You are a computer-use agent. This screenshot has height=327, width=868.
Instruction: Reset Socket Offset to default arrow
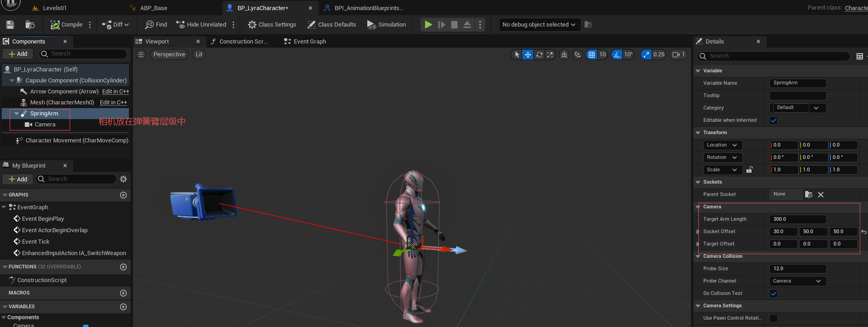(x=864, y=232)
